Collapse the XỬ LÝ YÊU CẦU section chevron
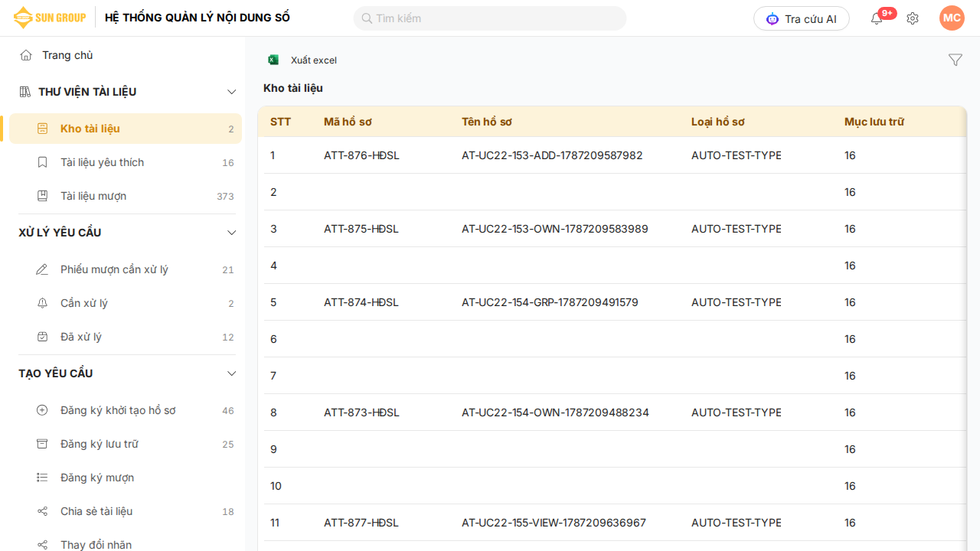This screenshot has height=551, width=980. (232, 233)
